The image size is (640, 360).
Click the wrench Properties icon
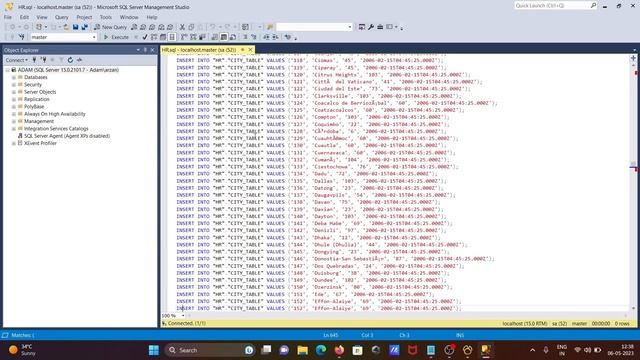click(371, 27)
